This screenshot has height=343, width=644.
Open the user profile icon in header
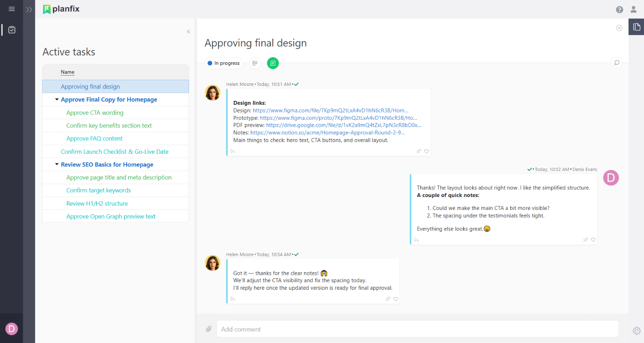[x=633, y=9]
